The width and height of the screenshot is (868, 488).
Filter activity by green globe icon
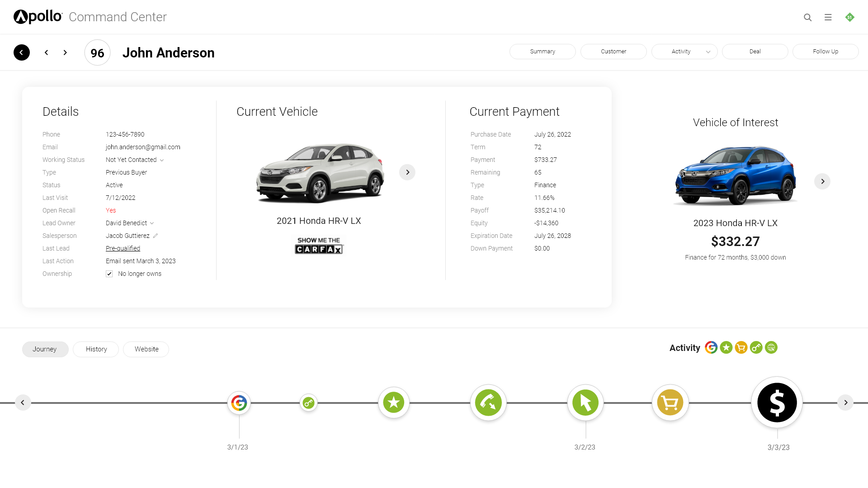pos(771,347)
